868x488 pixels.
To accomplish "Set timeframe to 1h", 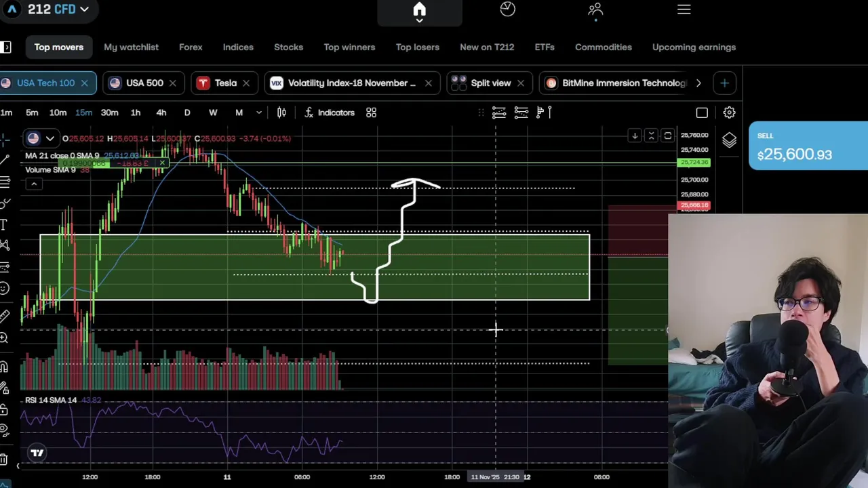I will [x=135, y=113].
